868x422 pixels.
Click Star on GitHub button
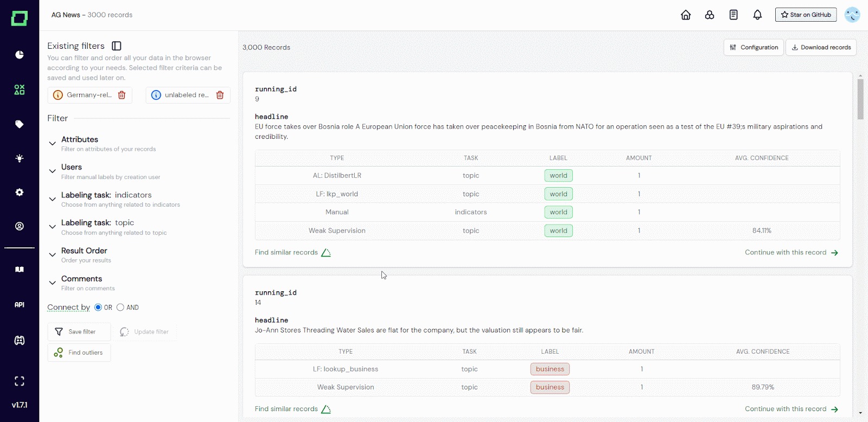click(806, 15)
